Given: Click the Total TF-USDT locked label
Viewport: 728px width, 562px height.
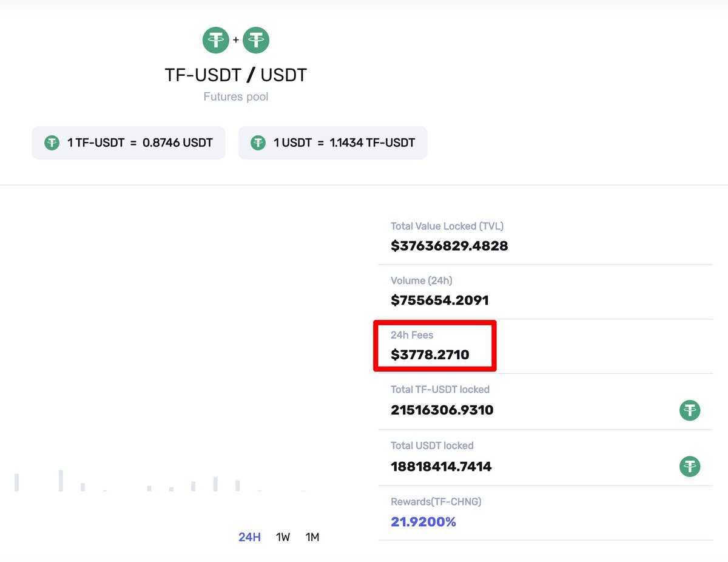Looking at the screenshot, I should click(440, 389).
